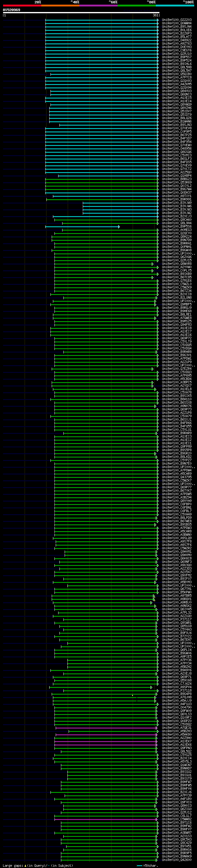Select the UniRef100_B9TA51 label
This screenshot has height=868, width=197.
point(177,846)
